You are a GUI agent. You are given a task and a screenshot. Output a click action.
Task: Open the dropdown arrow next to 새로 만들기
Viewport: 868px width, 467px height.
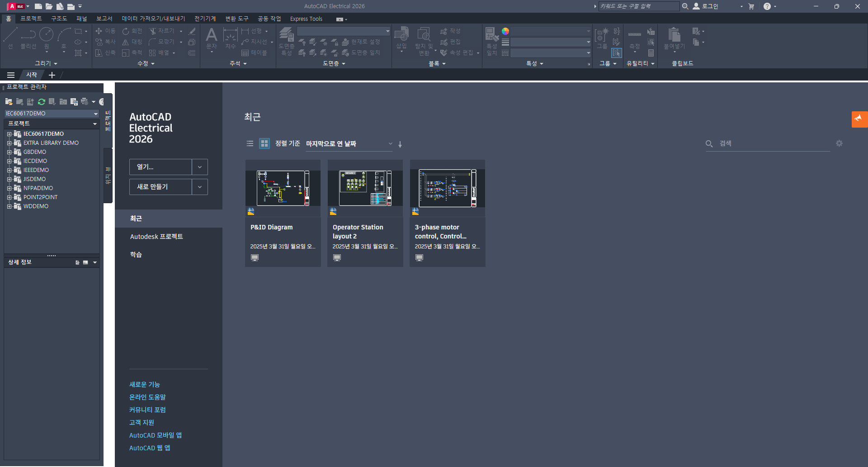tap(200, 187)
